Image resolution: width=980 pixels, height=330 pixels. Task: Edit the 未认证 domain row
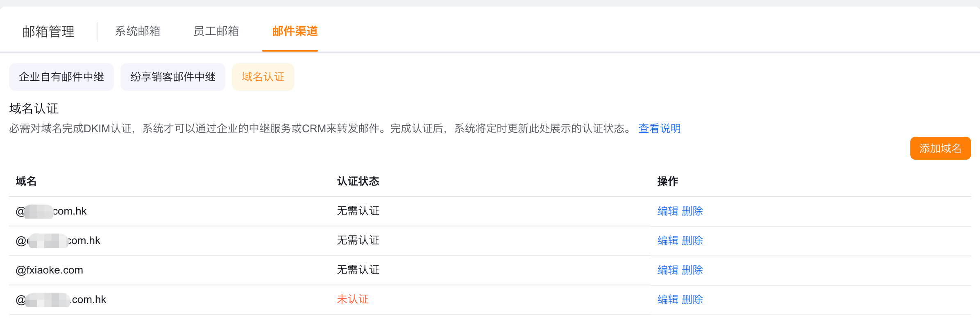click(668, 300)
